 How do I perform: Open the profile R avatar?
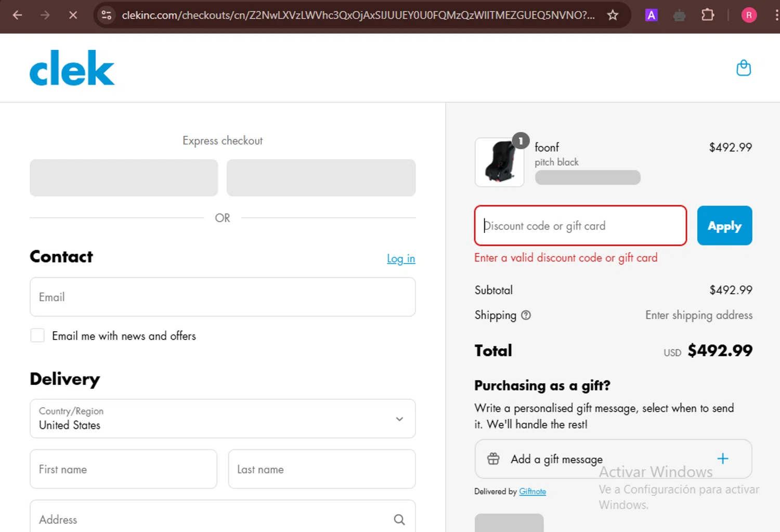(749, 15)
